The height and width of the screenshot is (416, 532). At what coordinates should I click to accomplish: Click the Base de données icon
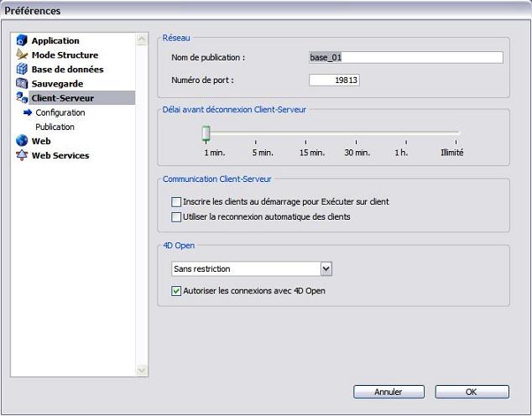(x=23, y=69)
